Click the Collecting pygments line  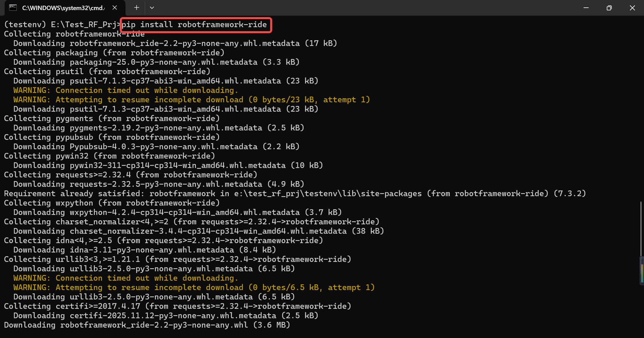112,118
